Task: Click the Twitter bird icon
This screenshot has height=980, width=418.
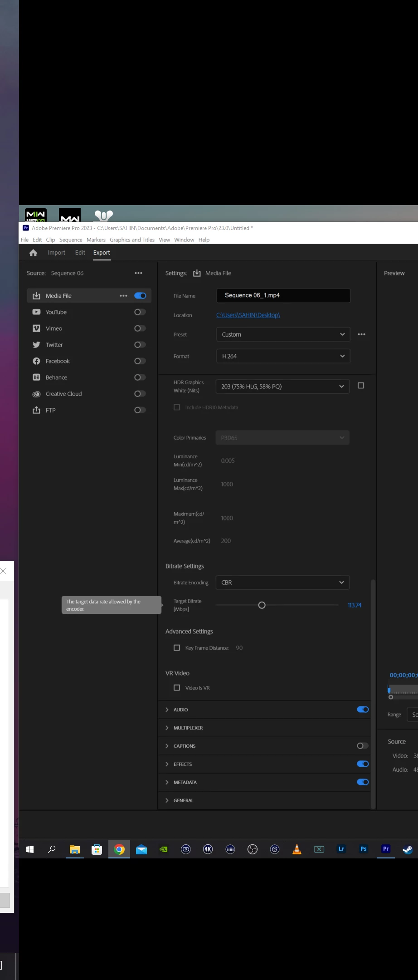Action: pos(36,345)
